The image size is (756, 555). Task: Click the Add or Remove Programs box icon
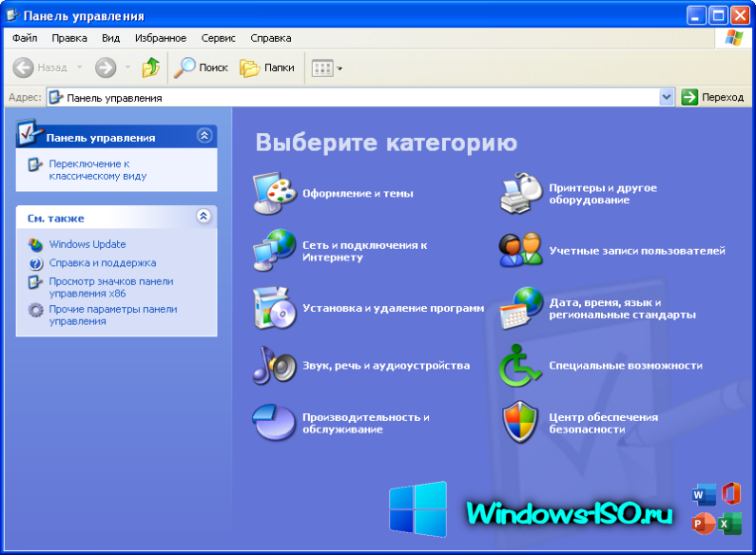click(274, 308)
